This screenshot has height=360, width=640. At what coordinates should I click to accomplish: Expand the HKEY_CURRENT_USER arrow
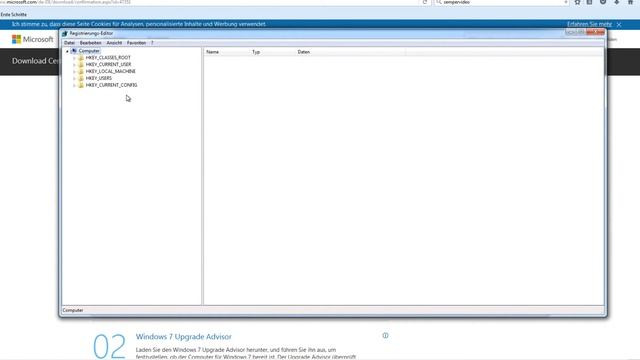(x=74, y=65)
